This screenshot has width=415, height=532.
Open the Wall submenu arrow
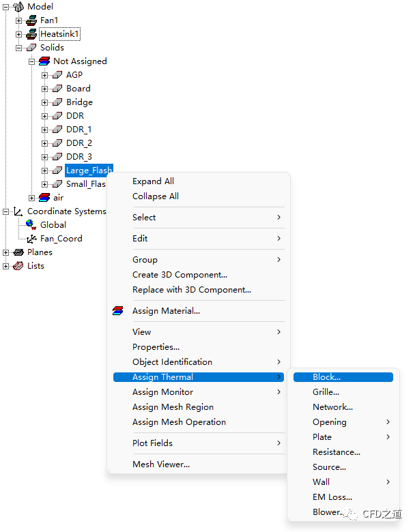[x=388, y=482]
